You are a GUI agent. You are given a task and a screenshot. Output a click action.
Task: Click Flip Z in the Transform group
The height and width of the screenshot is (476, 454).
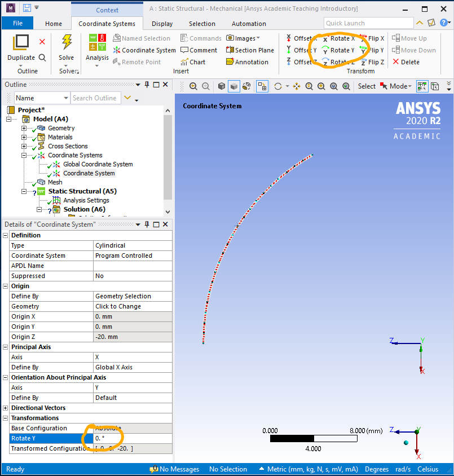pos(372,62)
